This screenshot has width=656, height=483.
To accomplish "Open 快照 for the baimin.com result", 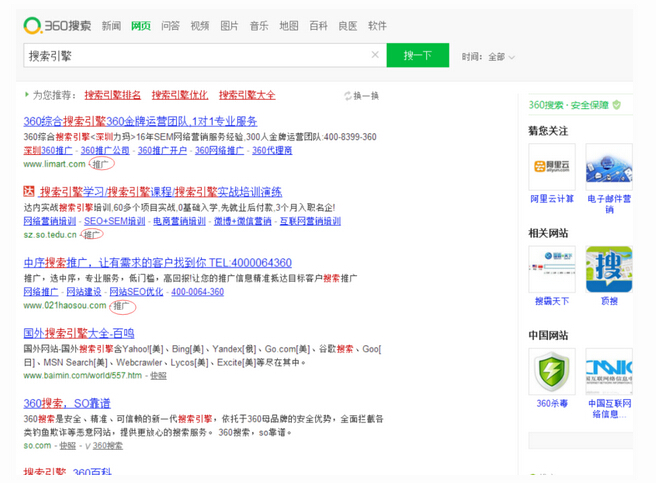I will (159, 376).
